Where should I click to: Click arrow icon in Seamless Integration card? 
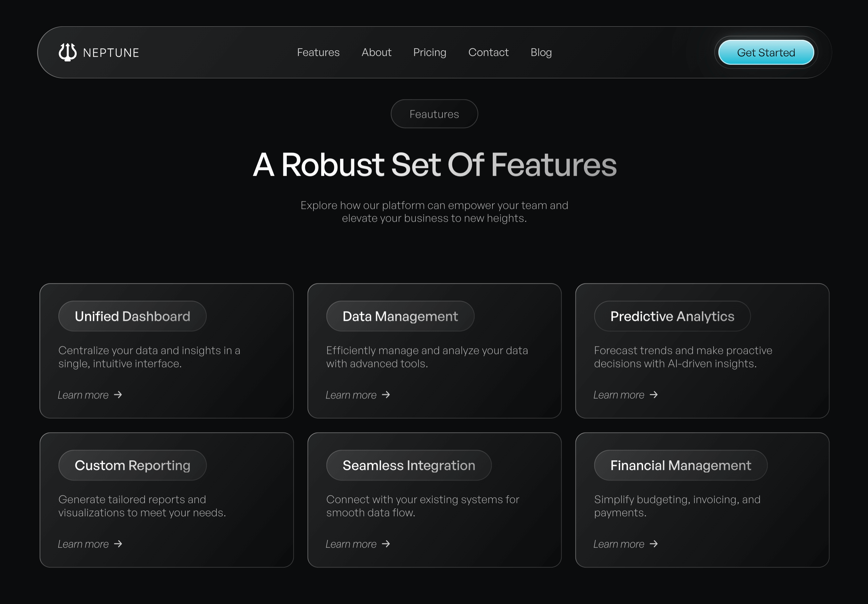click(x=386, y=544)
